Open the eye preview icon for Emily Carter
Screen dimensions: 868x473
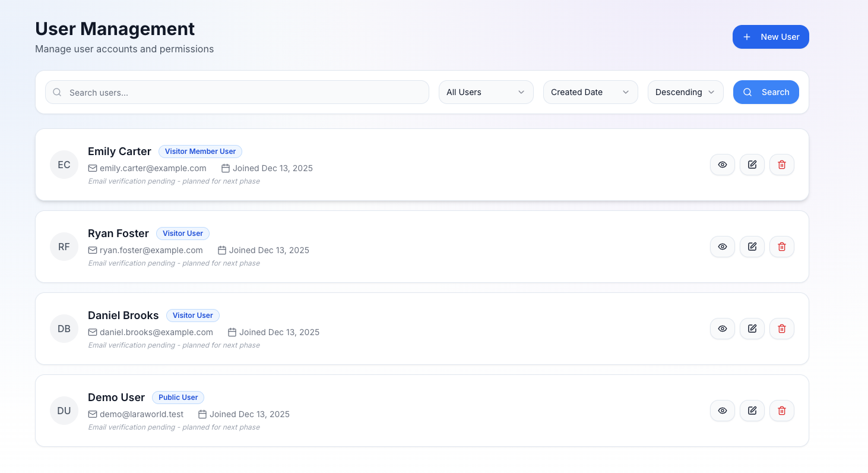coord(723,165)
